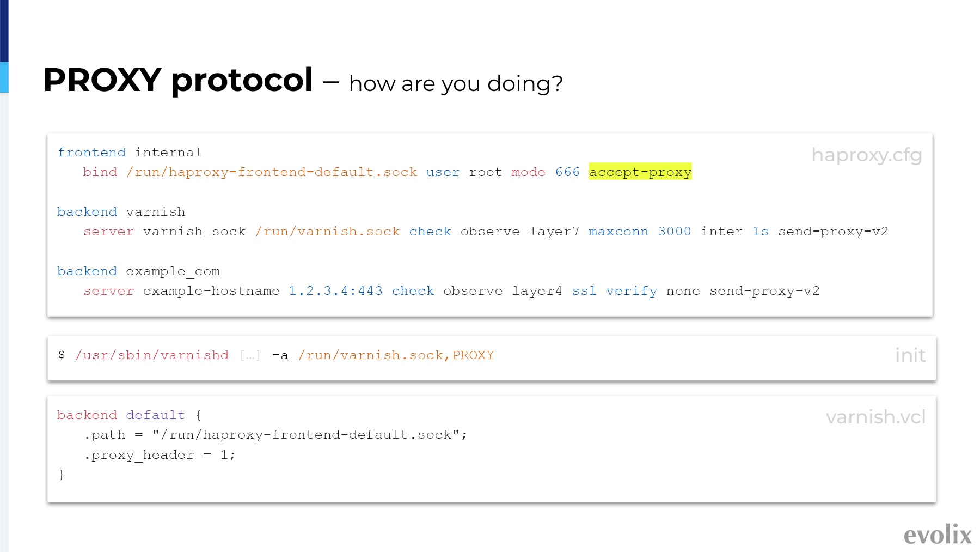The image size is (980, 552).
Task: Click the value '666'
Action: pyautogui.click(x=567, y=172)
